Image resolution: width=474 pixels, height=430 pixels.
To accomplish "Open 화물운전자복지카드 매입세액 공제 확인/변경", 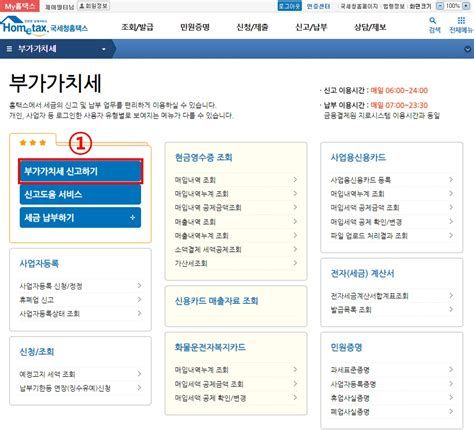I will tap(210, 398).
